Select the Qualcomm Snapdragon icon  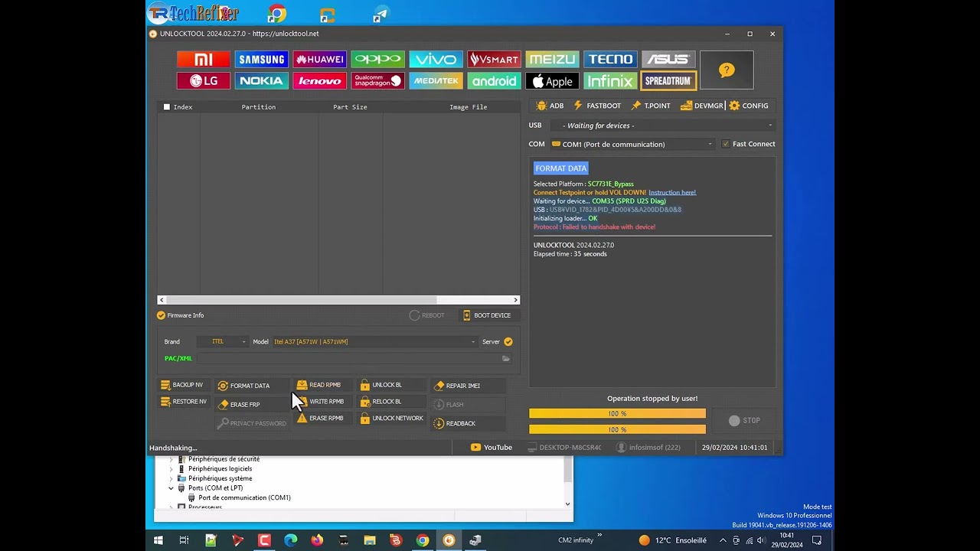[x=377, y=81]
